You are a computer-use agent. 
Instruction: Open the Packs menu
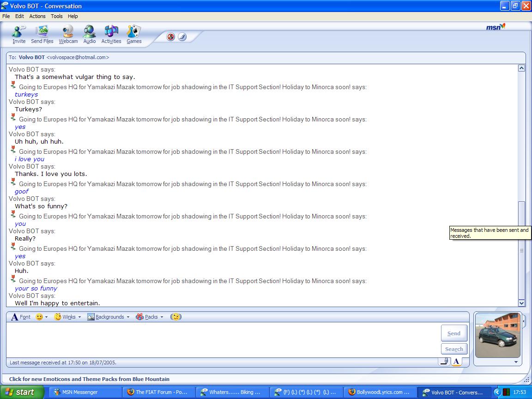147,317
